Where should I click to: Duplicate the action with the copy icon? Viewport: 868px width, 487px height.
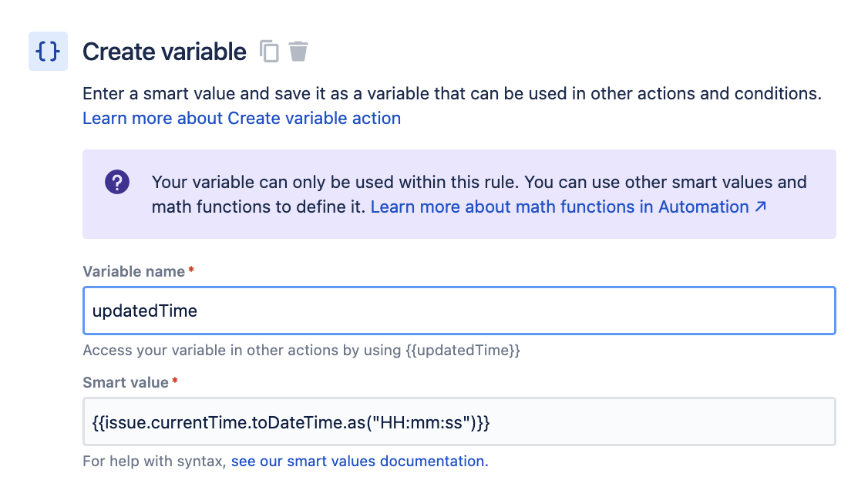click(270, 52)
